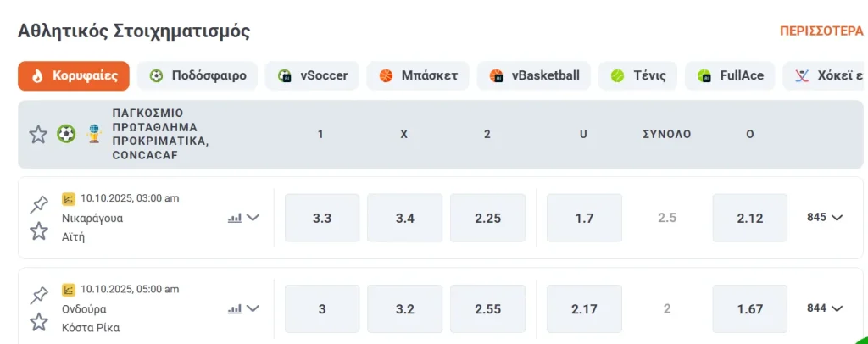
Task: Open the ΠΕΡΙΣΣΟΤΕΡΑ link
Action: pyautogui.click(x=821, y=31)
